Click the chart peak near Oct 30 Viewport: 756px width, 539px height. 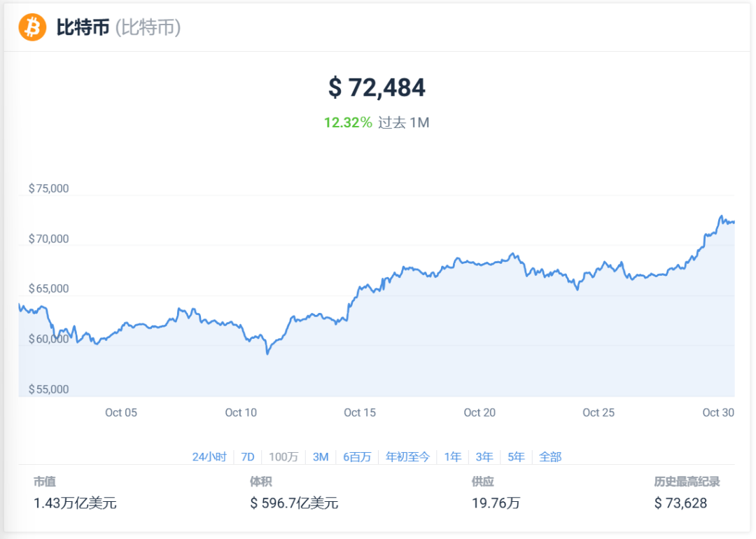(x=721, y=216)
